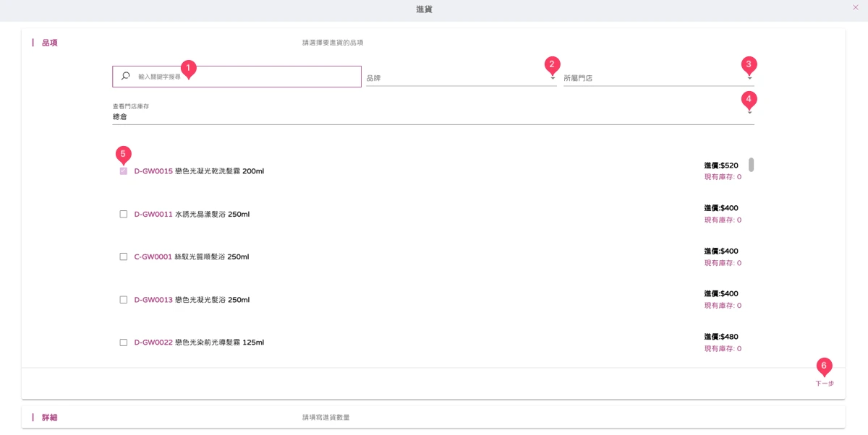Click product name 戀色光染前光導髮霧 125ml
The image size is (868, 435).
tap(220, 343)
